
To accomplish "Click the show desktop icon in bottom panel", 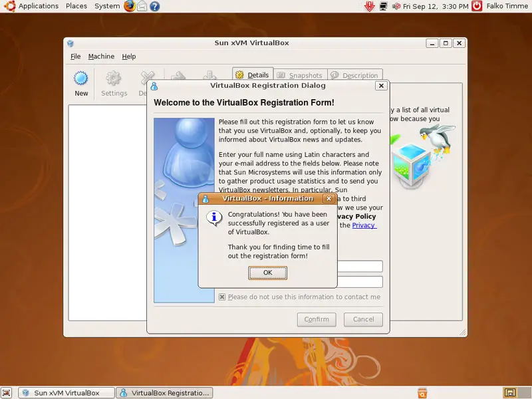I will [x=7, y=392].
